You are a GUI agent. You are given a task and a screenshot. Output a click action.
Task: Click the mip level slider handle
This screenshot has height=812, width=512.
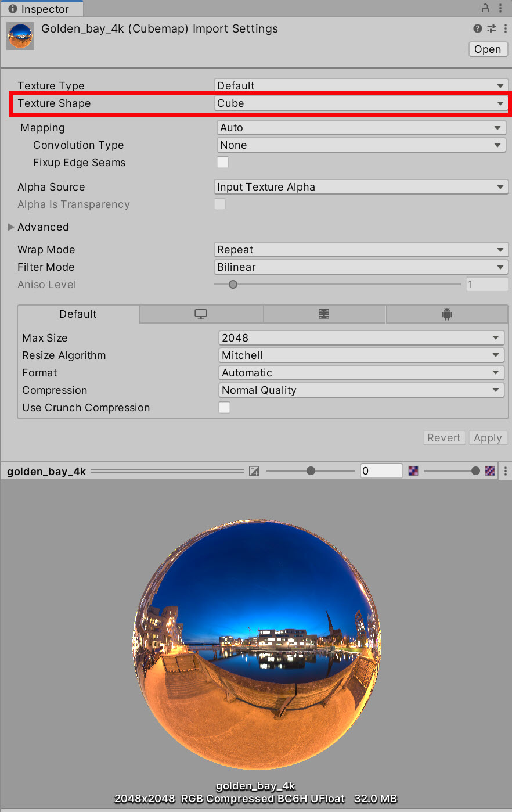[x=476, y=471]
